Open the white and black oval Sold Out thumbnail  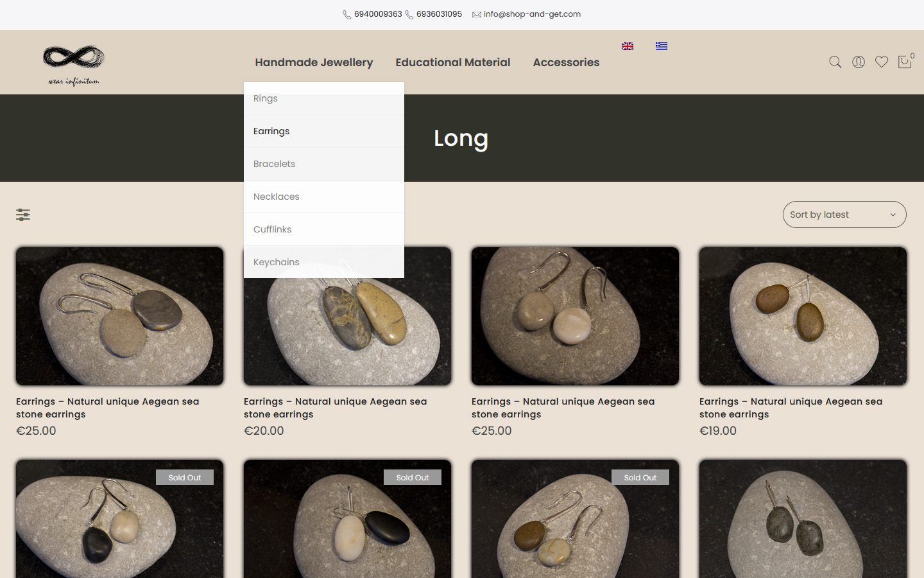(348, 519)
